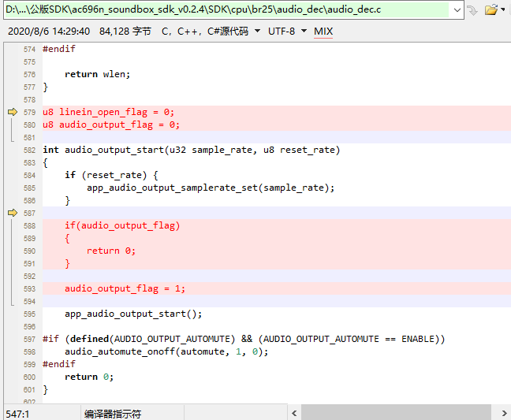Open the file path dropdown chevron
This screenshot has width=511, height=420.
[457, 9]
